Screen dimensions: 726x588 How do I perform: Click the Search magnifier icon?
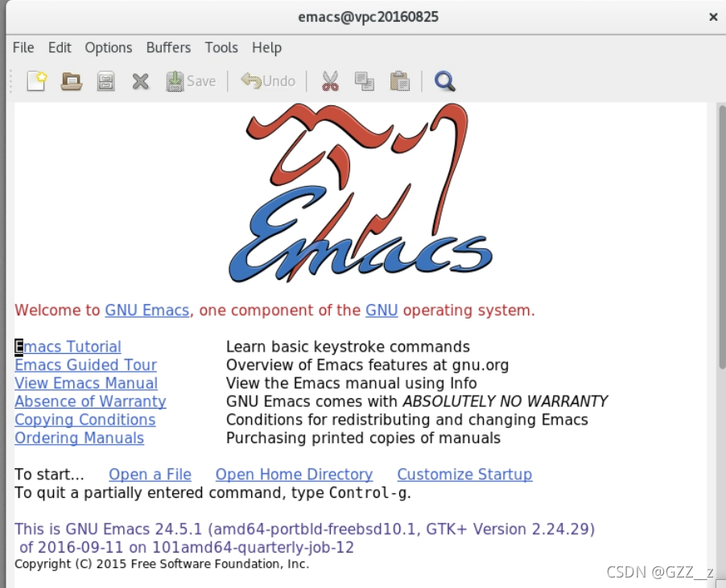(x=444, y=81)
